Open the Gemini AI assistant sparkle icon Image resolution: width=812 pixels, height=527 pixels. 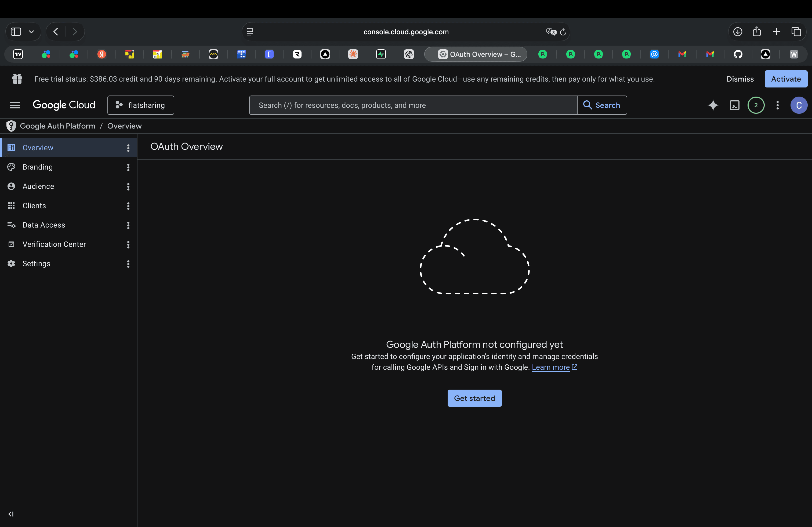[x=713, y=105]
